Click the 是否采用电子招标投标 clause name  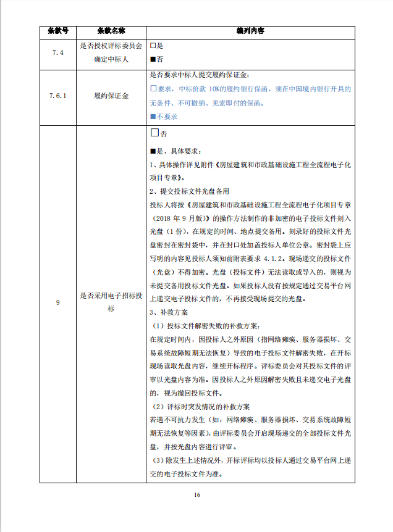(111, 302)
